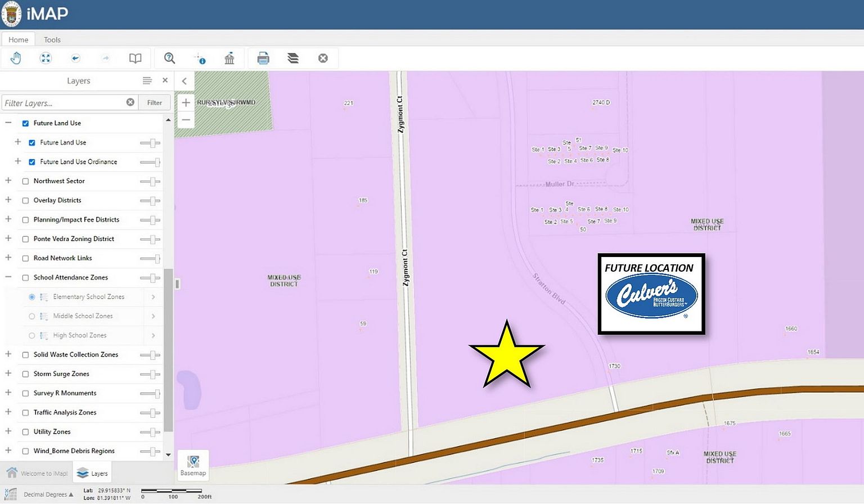Check School Attendance Zones layer

point(25,277)
